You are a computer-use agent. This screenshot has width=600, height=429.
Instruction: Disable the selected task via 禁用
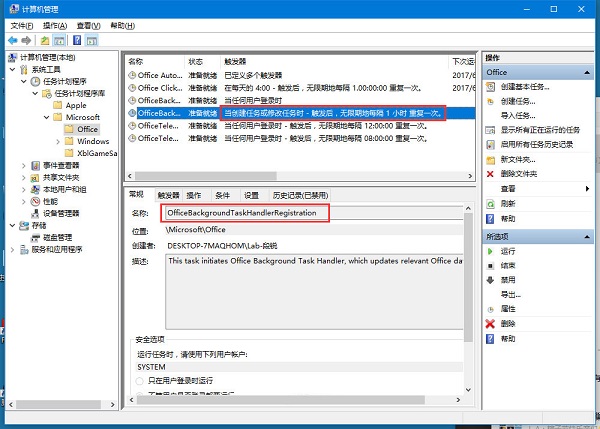[508, 280]
